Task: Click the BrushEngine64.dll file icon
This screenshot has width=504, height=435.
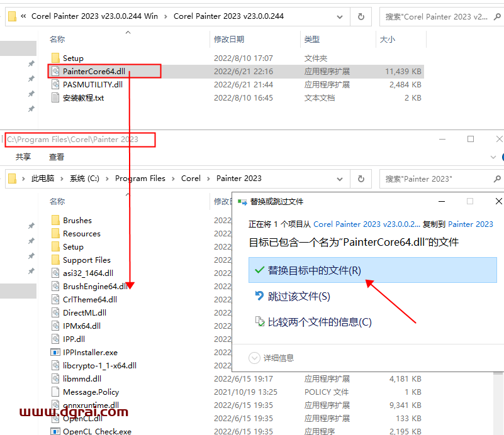Action: pos(55,286)
